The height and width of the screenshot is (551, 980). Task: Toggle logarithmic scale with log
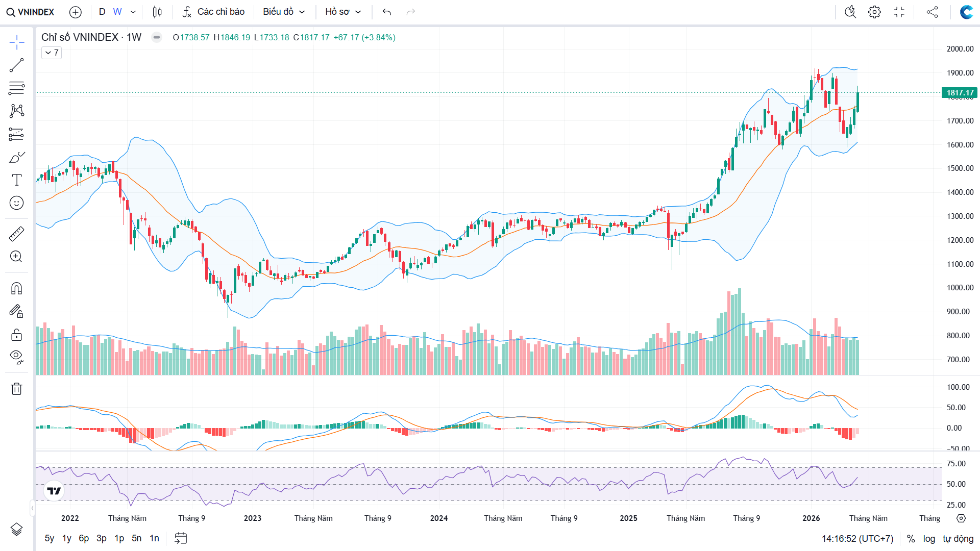tap(929, 539)
